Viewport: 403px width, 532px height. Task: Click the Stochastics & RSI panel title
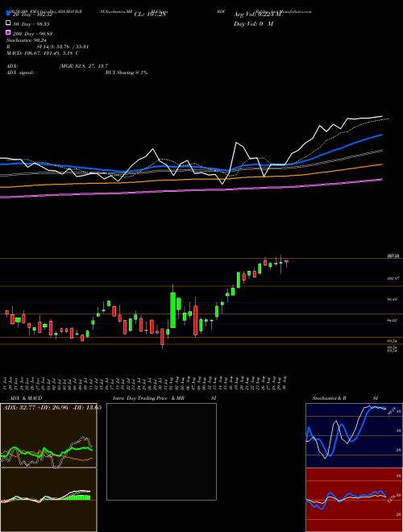pyautogui.click(x=345, y=398)
